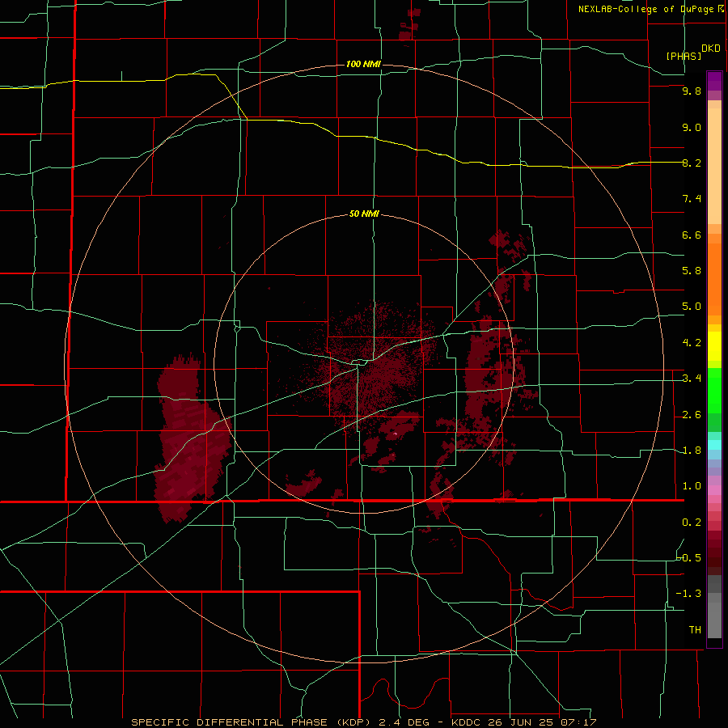
Task: Click the [PHAS] product label
Action: pyautogui.click(x=684, y=56)
